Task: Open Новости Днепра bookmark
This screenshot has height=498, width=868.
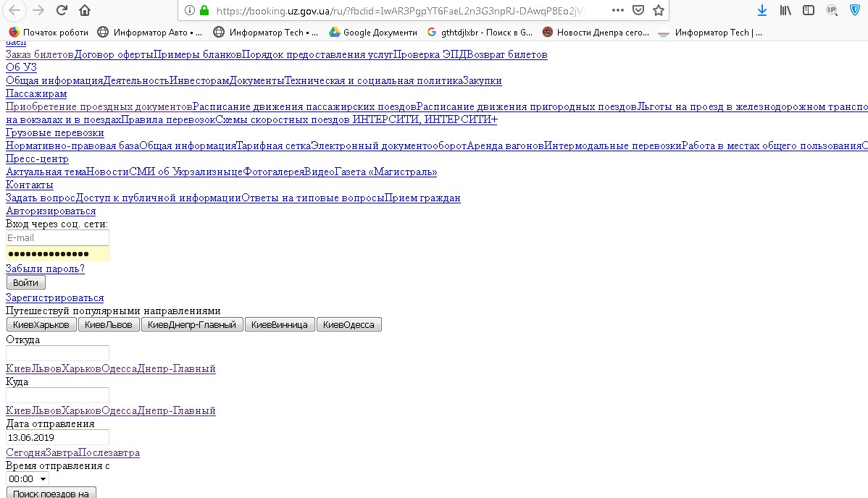Action: [596, 33]
